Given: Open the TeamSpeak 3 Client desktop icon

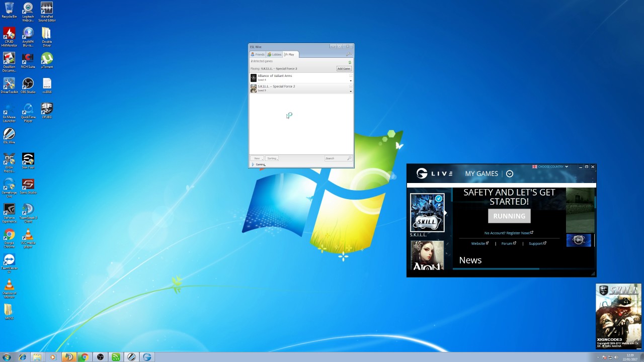Looking at the screenshot, I should click(28, 213).
